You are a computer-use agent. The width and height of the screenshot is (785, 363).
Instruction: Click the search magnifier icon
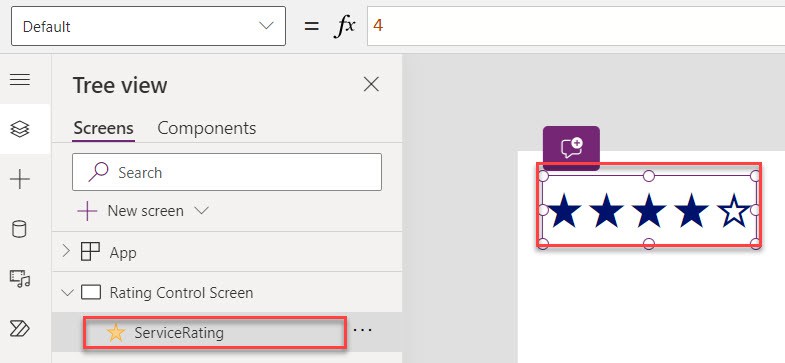[99, 172]
